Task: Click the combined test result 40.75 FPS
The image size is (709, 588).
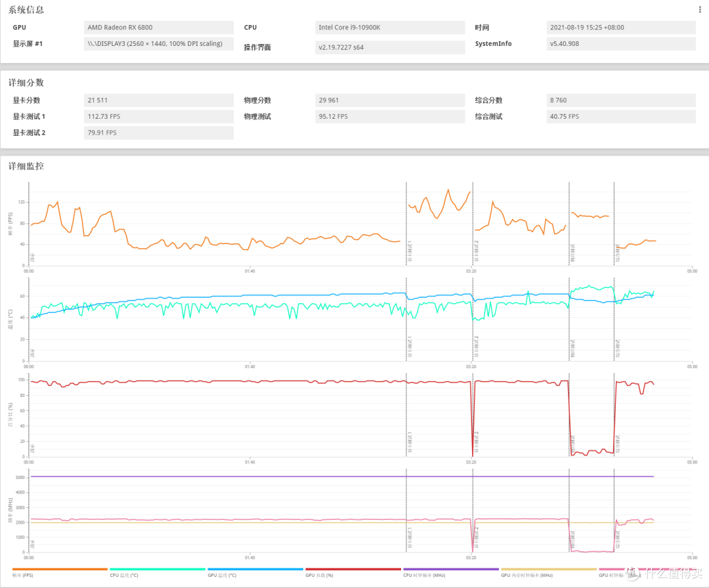Action: [x=621, y=117]
